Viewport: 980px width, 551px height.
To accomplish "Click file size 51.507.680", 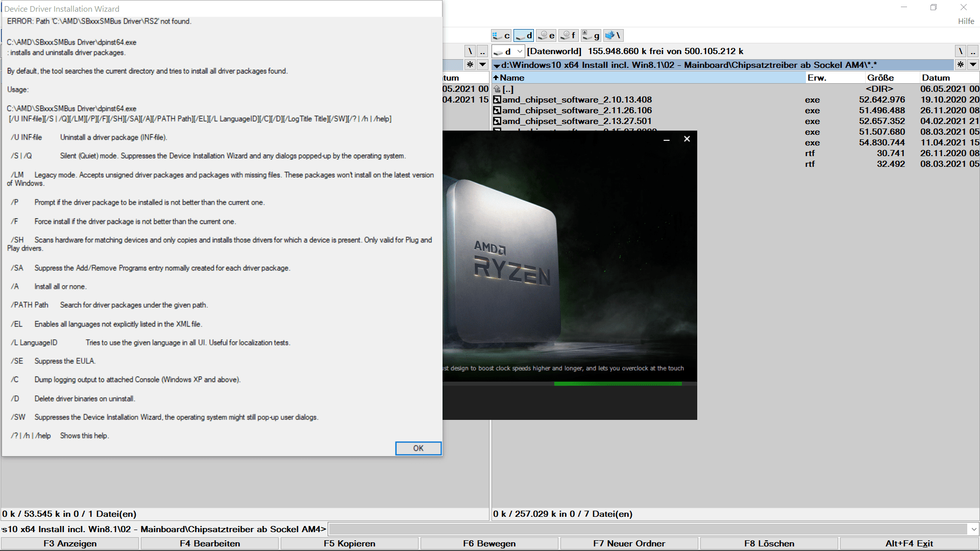I will click(x=881, y=132).
